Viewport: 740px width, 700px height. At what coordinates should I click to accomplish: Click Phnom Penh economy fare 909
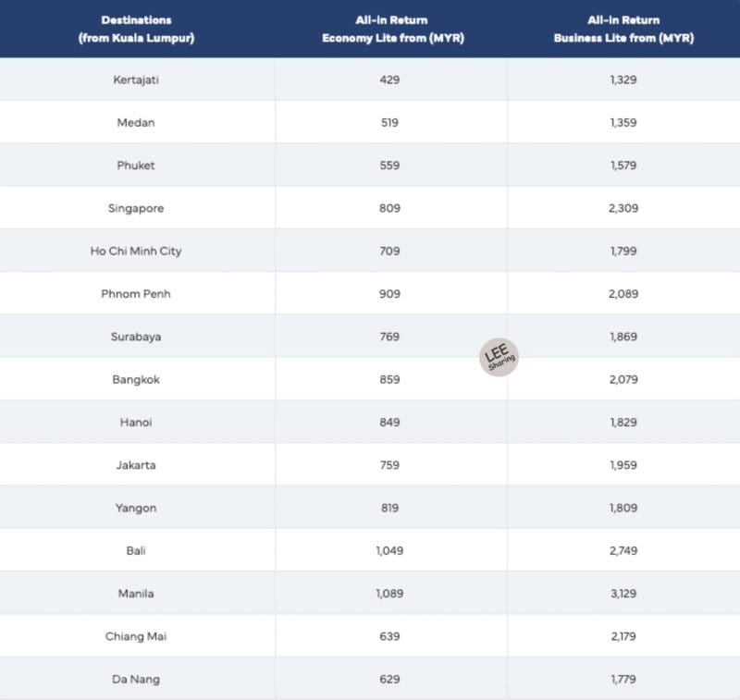(389, 294)
